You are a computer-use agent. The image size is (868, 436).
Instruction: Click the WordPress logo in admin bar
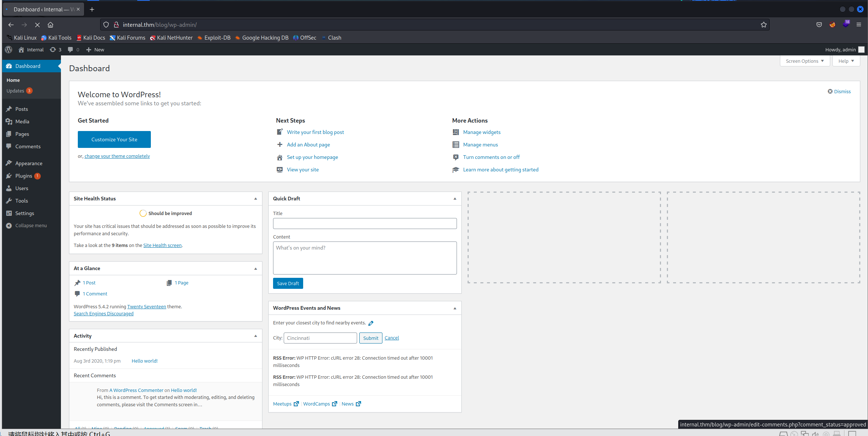[8, 50]
